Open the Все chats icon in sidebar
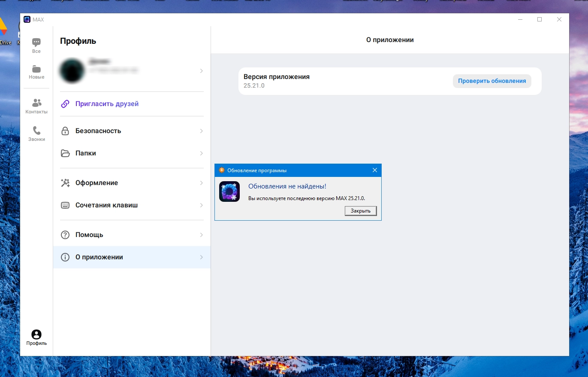Screen dimensions: 588x377 [36, 42]
